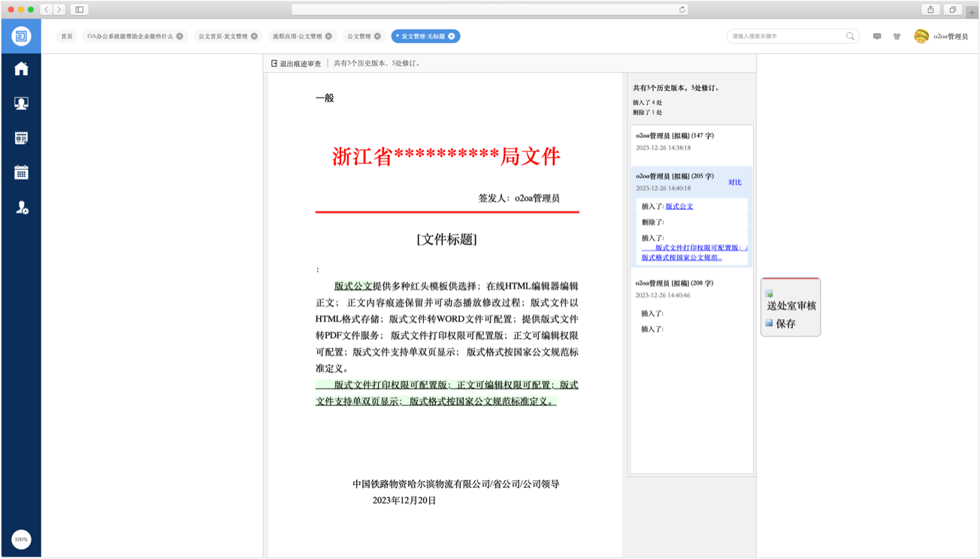Open the home icon in left sidebar
This screenshot has height=559, width=980.
point(21,69)
